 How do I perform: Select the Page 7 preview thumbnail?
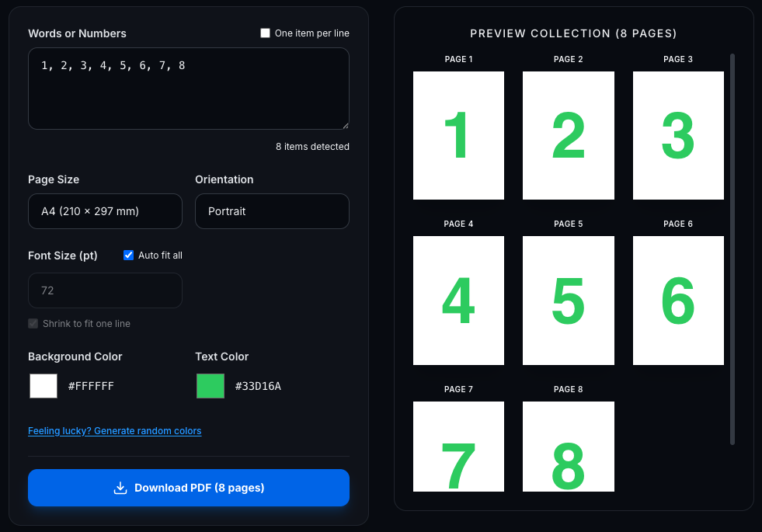(458, 447)
